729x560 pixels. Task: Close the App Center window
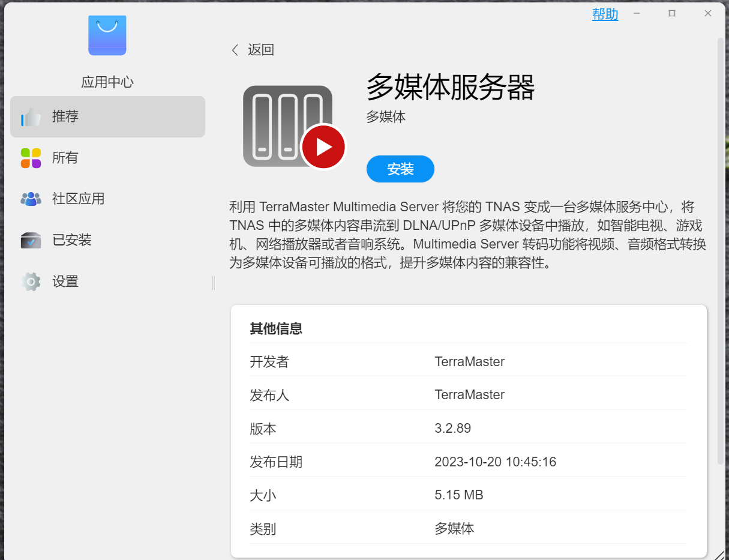click(x=708, y=13)
